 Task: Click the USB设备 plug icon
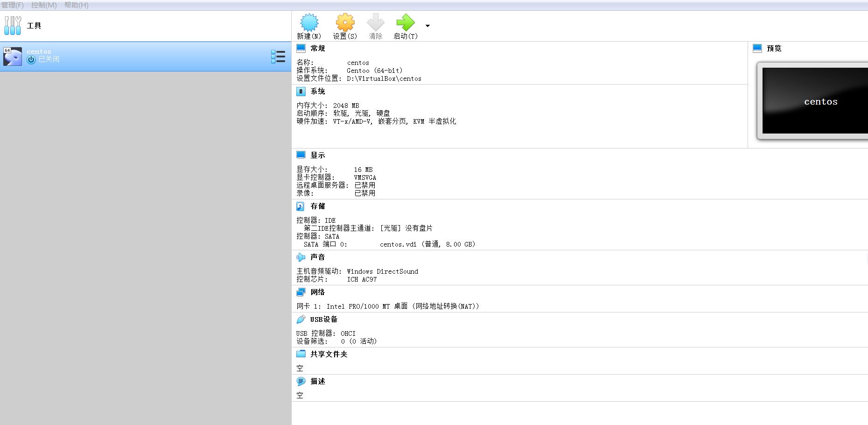(x=301, y=319)
